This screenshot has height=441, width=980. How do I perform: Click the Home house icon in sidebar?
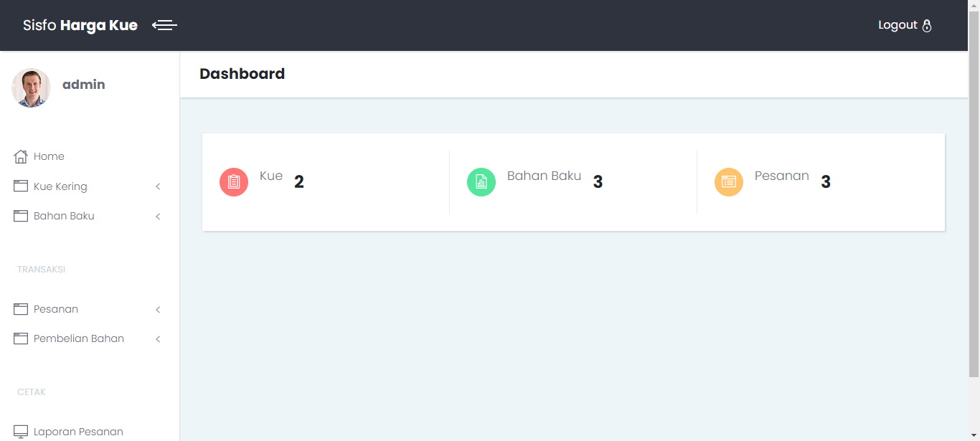pos(21,156)
